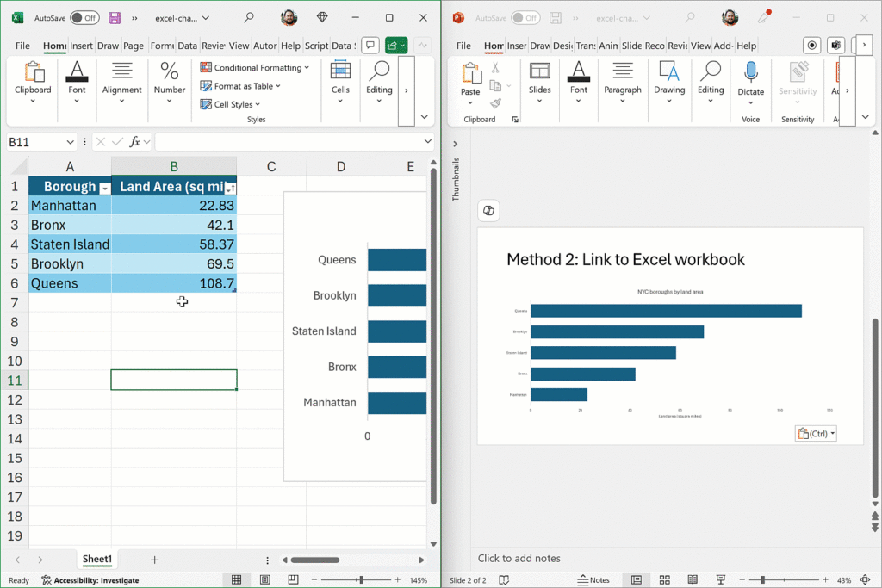Screen dimensions: 882x588
Task: Open Slide Sorter view in PowerPoint status bar
Action: pyautogui.click(x=663, y=580)
